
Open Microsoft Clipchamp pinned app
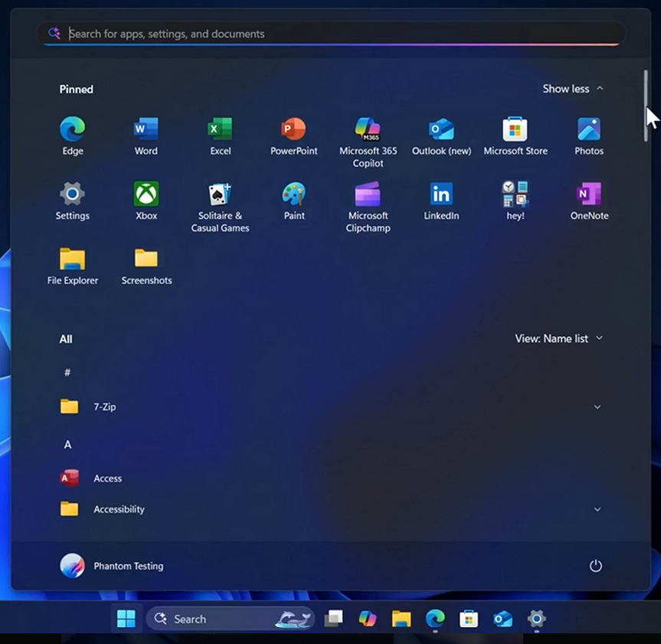[x=368, y=207]
